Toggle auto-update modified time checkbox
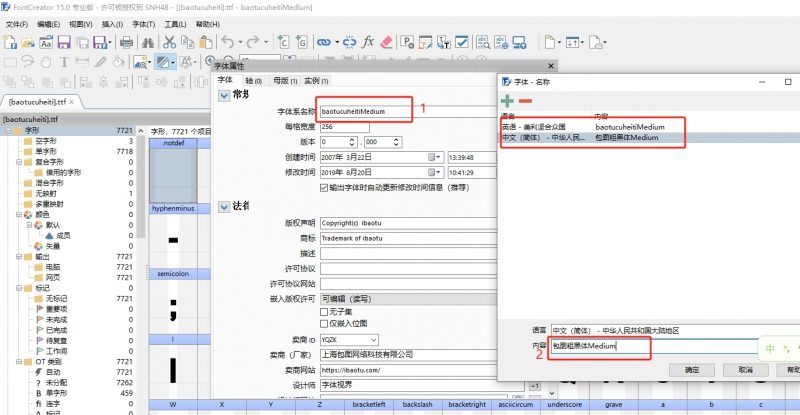This screenshot has height=415, width=800. [x=324, y=188]
